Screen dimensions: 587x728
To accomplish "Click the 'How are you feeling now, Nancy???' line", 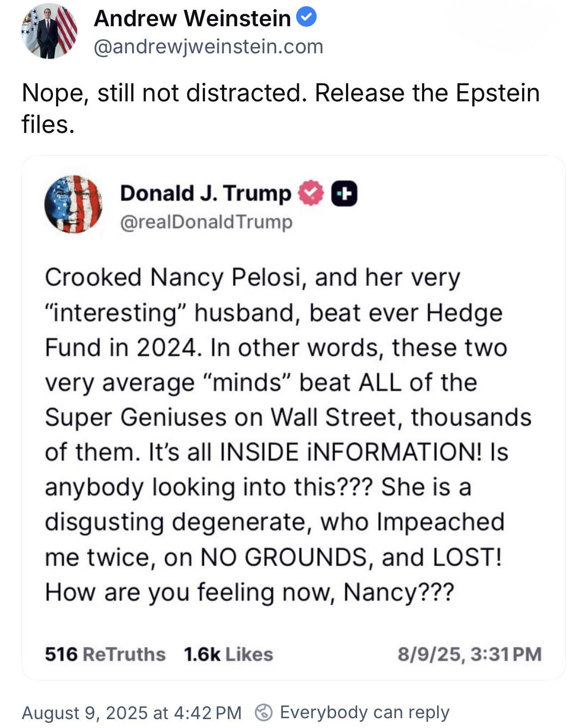I will (x=249, y=592).
